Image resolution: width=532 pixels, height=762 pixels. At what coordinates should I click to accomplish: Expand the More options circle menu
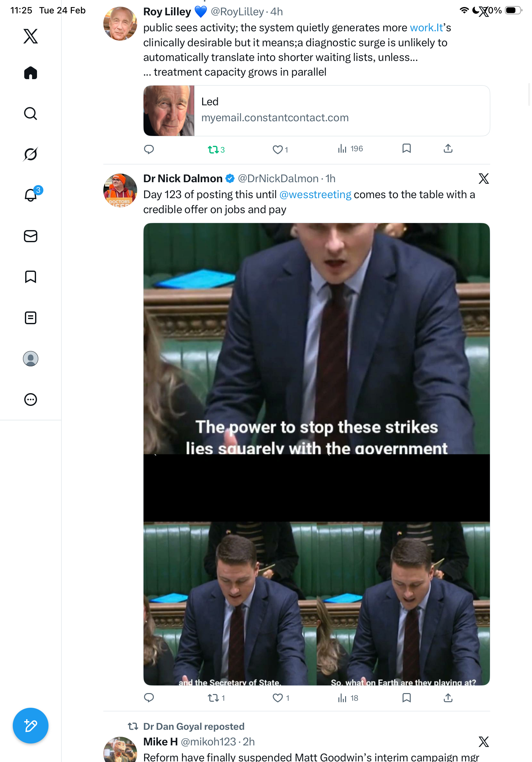[31, 399]
